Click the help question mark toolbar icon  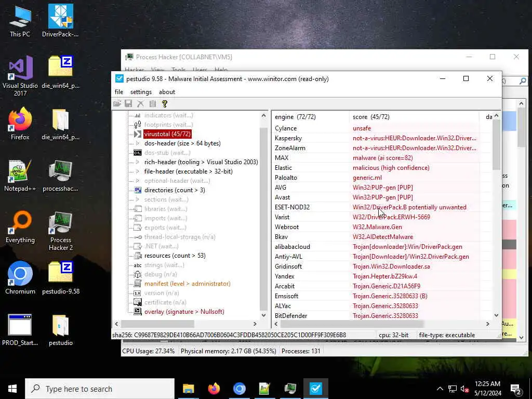click(x=165, y=104)
